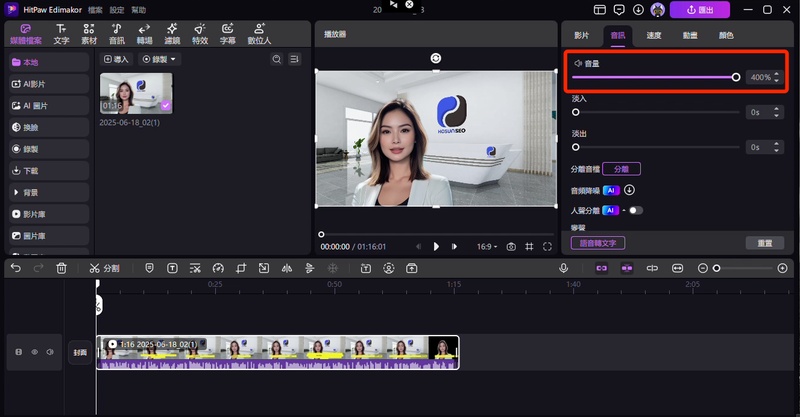Click the 導入 import button

pos(116,59)
